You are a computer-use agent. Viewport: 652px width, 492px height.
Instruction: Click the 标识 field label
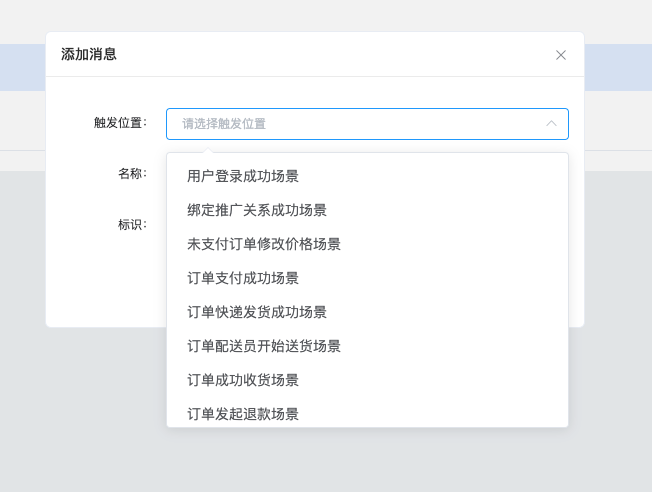coord(132,225)
